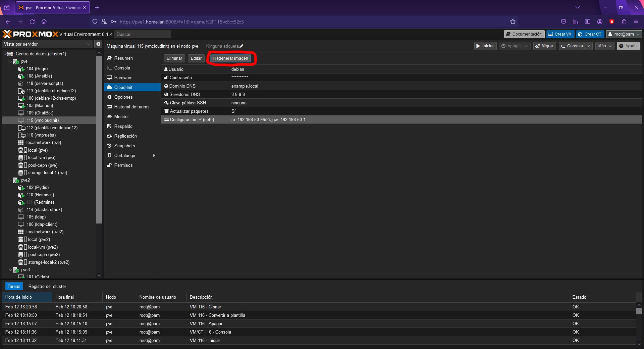
Task: Select localnetwork (pve) entry
Action: (44, 143)
